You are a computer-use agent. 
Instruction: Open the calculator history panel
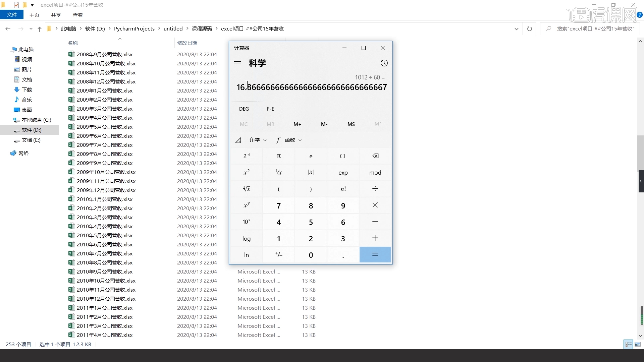384,63
